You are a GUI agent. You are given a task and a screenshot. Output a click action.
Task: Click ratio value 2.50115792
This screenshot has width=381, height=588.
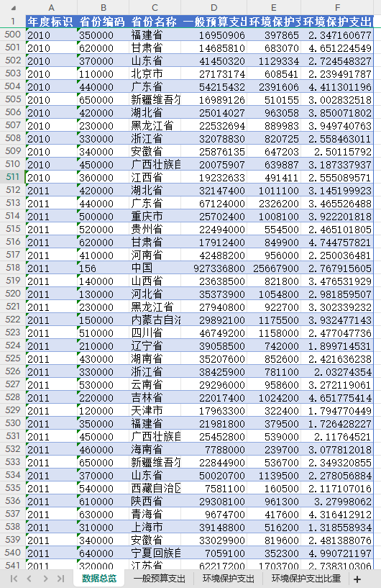(337, 152)
